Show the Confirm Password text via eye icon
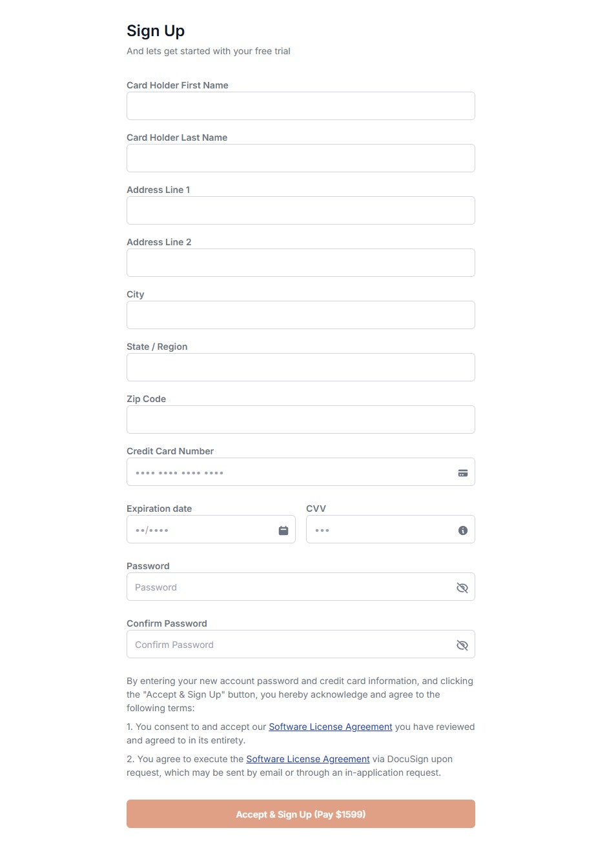 pyautogui.click(x=462, y=645)
